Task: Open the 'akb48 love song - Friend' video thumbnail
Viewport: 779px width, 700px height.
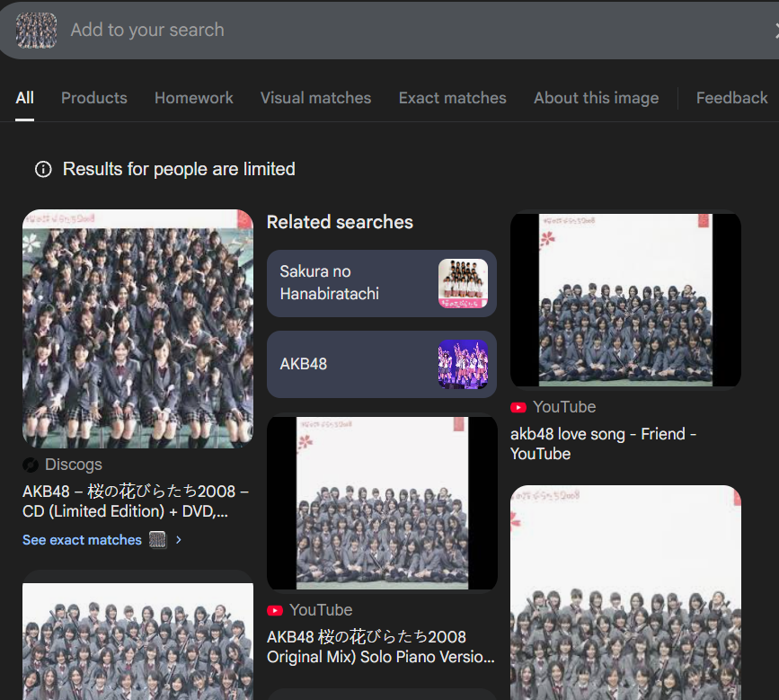Action: [x=625, y=299]
